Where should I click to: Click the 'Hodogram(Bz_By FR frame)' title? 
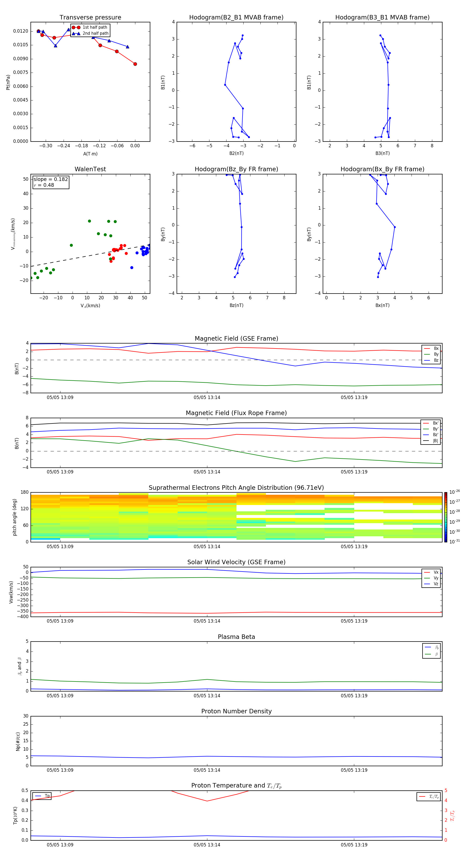point(236,169)
